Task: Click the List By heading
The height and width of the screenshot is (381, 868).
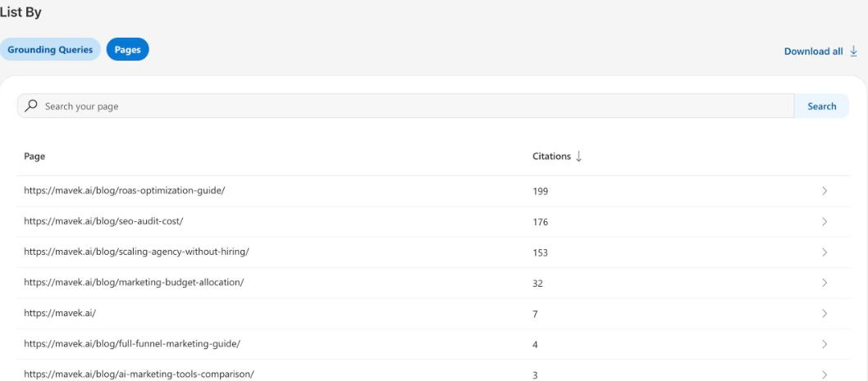Action: click(x=21, y=12)
